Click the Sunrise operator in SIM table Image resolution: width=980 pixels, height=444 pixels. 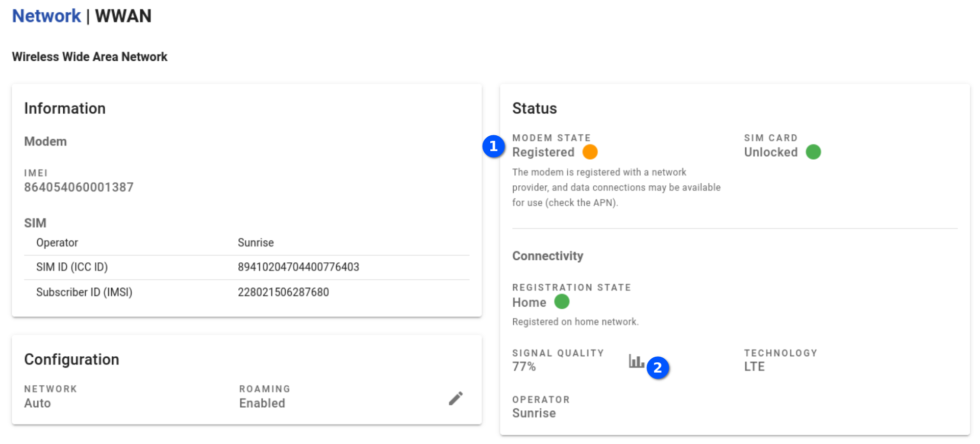tap(256, 243)
